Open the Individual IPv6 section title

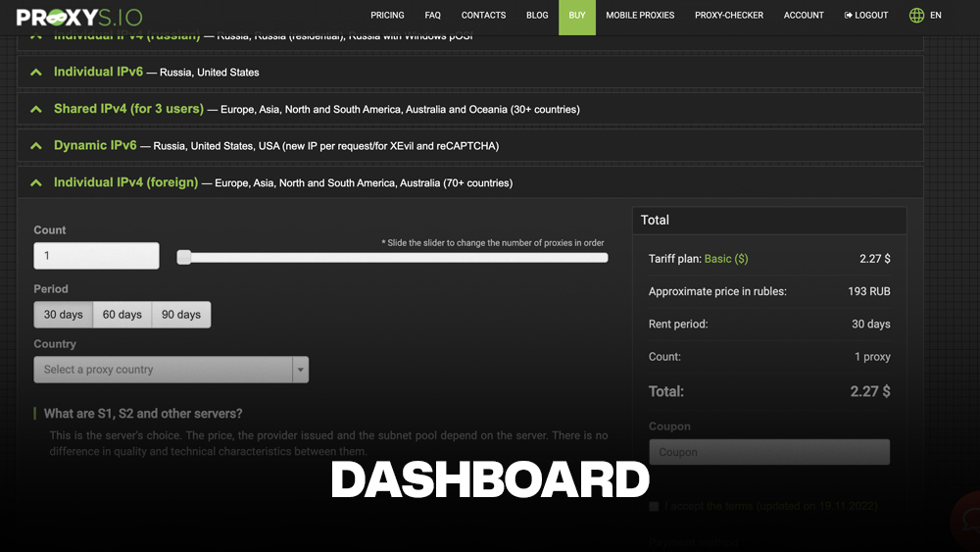98,72
